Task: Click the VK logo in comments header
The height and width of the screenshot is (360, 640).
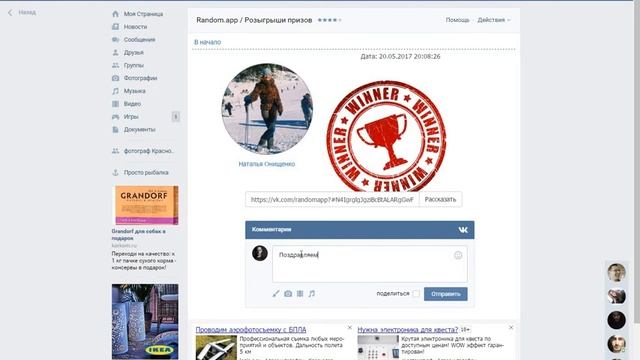Action: click(x=463, y=230)
